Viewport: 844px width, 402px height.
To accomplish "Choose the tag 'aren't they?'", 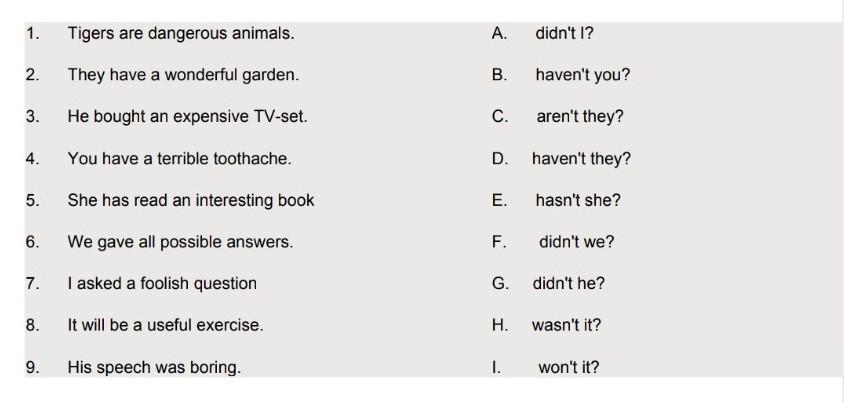I will [580, 116].
